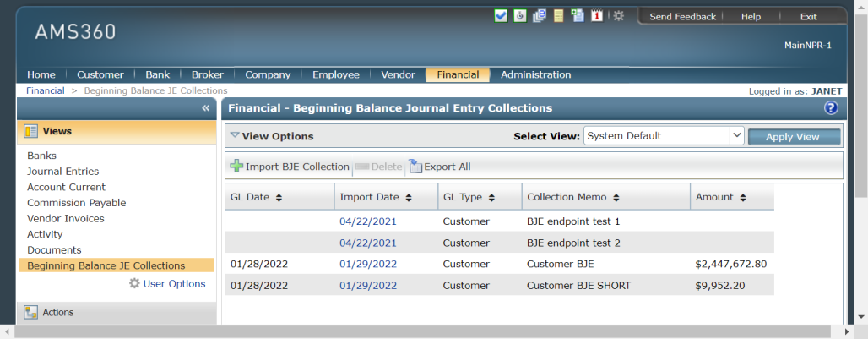
Task: Click the Export All button
Action: tap(440, 167)
